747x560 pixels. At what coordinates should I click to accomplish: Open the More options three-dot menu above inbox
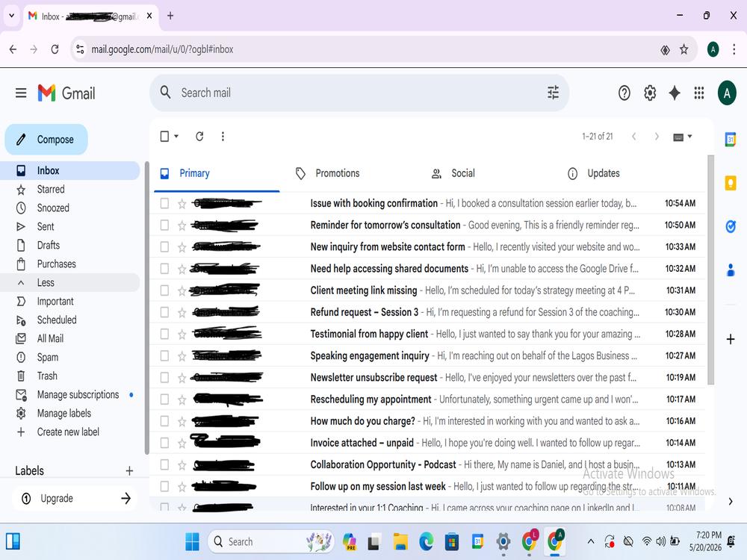click(x=223, y=137)
